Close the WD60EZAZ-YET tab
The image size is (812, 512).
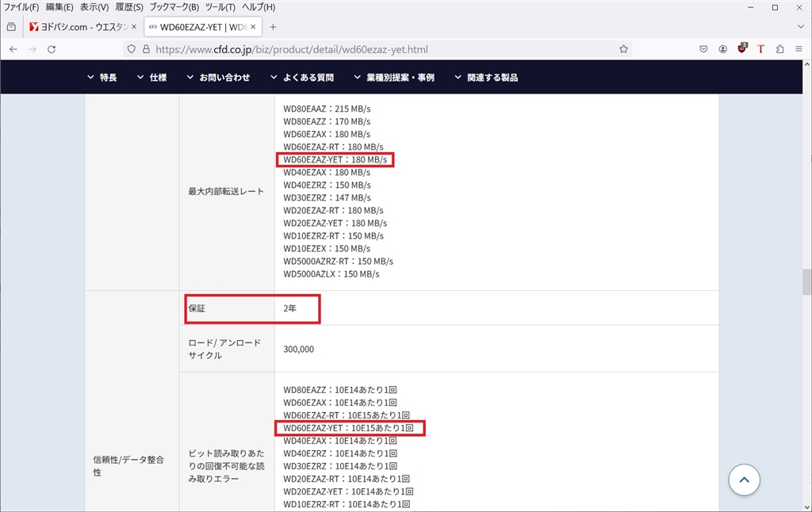(x=253, y=26)
